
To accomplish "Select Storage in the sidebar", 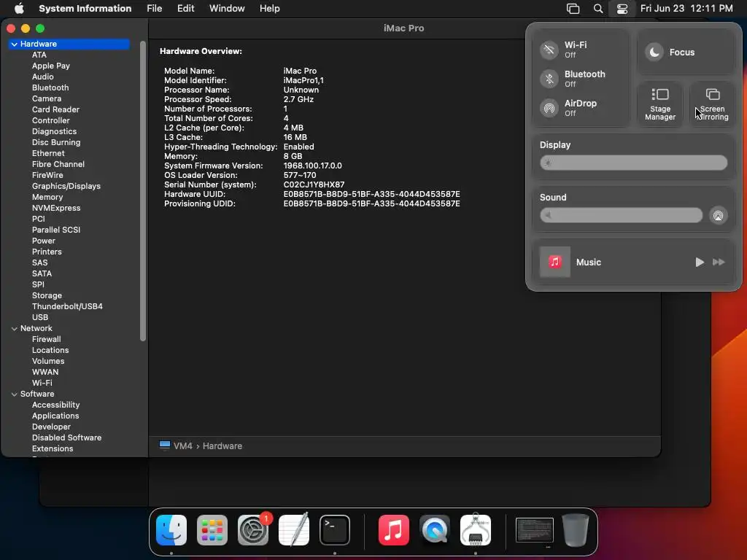I will click(47, 296).
